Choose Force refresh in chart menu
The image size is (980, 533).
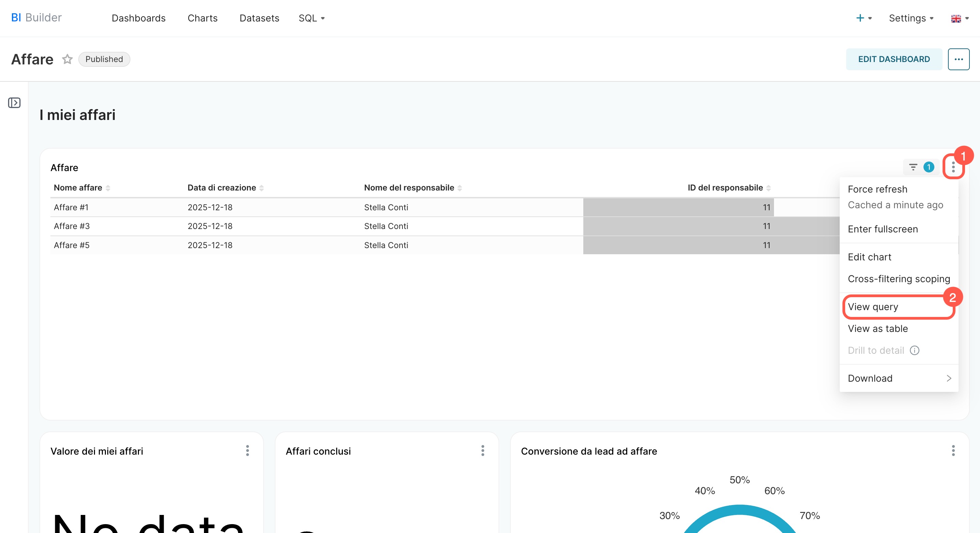(x=877, y=189)
